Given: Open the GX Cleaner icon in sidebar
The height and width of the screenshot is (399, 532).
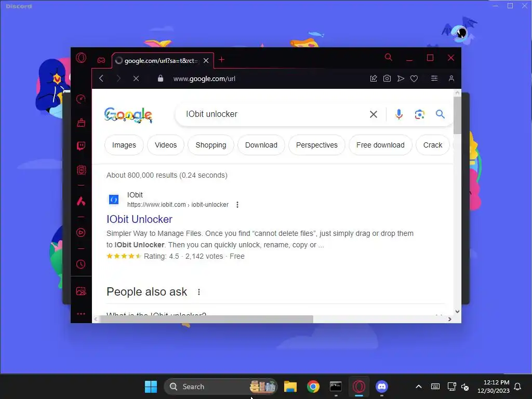Looking at the screenshot, I should click(x=81, y=123).
